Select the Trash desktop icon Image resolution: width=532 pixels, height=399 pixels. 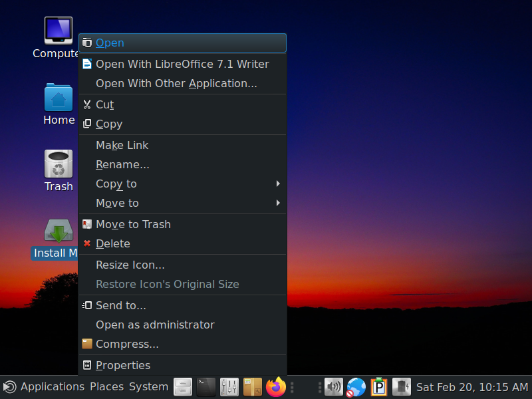pyautogui.click(x=59, y=164)
